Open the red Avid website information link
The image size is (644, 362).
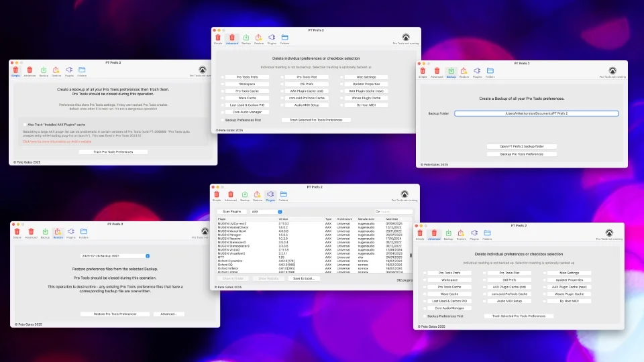(57, 141)
